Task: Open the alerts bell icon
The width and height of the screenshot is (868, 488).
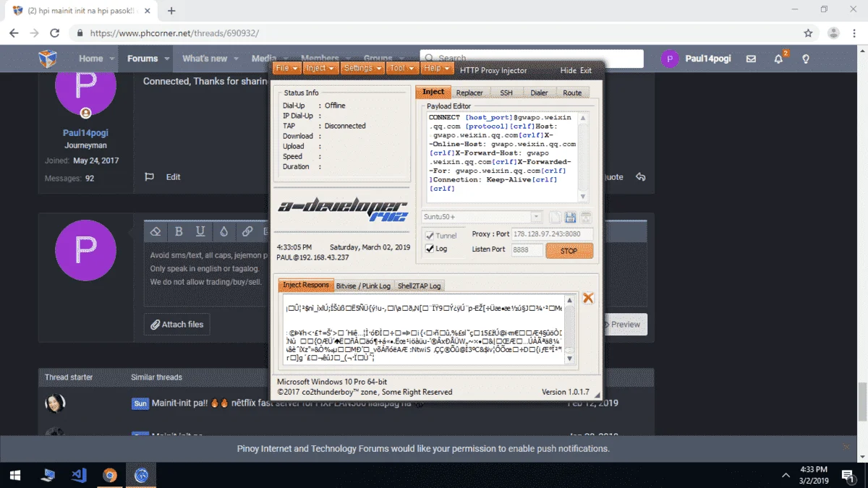Action: [x=779, y=59]
